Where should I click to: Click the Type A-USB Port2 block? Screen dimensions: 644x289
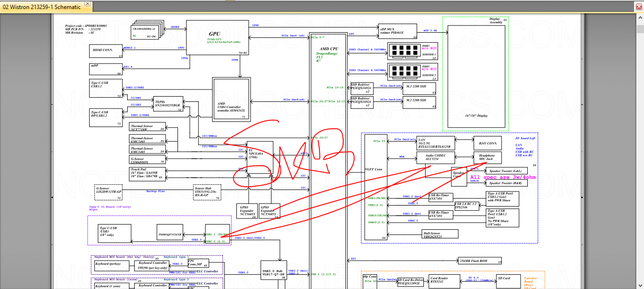503,218
